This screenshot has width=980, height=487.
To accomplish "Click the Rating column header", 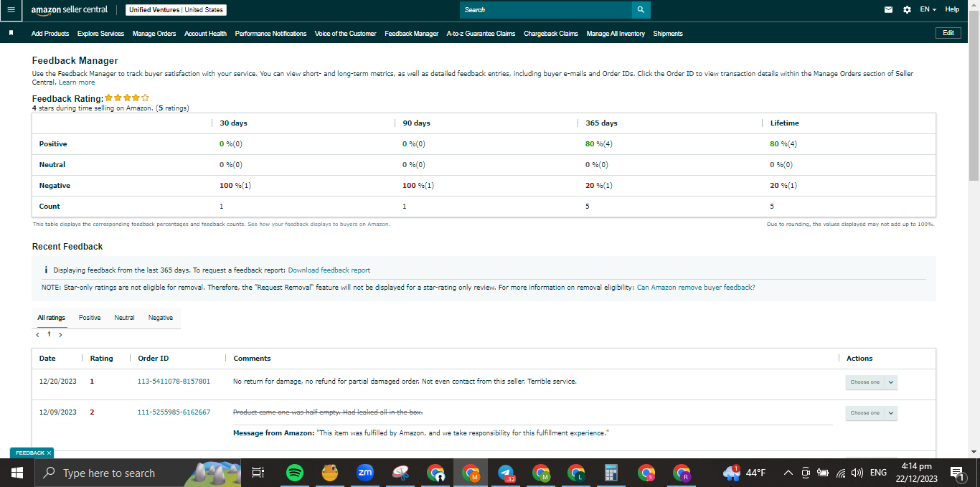I will (x=101, y=359).
